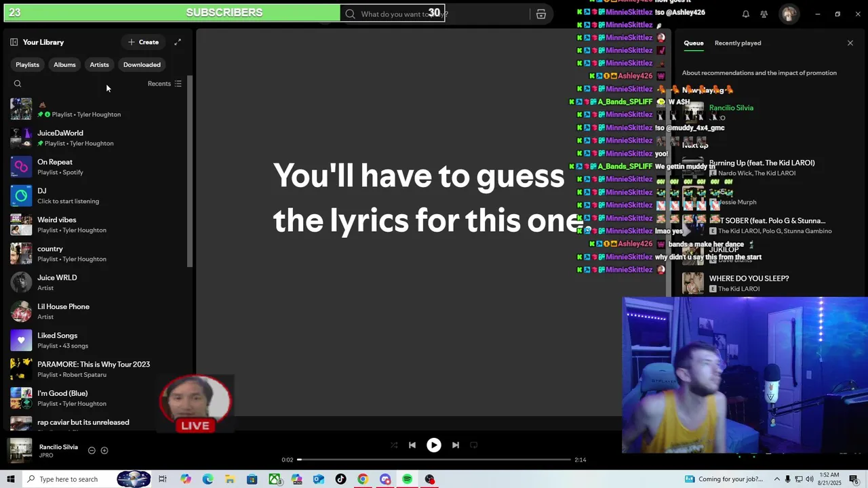Open the Juice WRLD artist page
Image resolution: width=868 pixels, height=488 pixels.
pyautogui.click(x=98, y=283)
